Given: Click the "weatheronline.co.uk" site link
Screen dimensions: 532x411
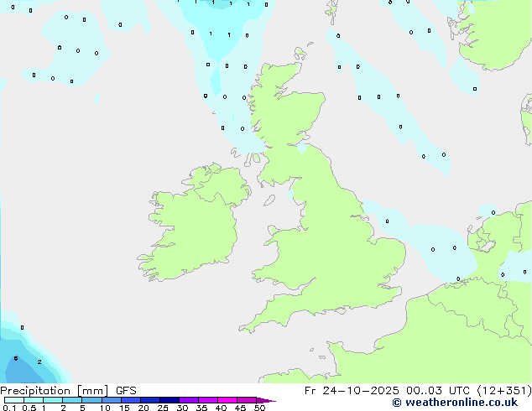Looking at the screenshot, I should pyautogui.click(x=462, y=403).
